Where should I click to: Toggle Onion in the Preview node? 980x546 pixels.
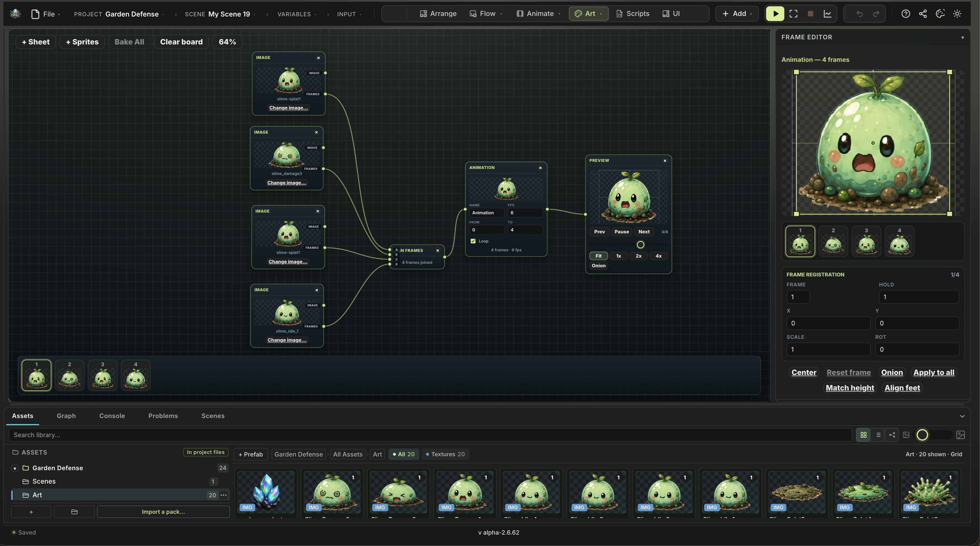tap(598, 266)
